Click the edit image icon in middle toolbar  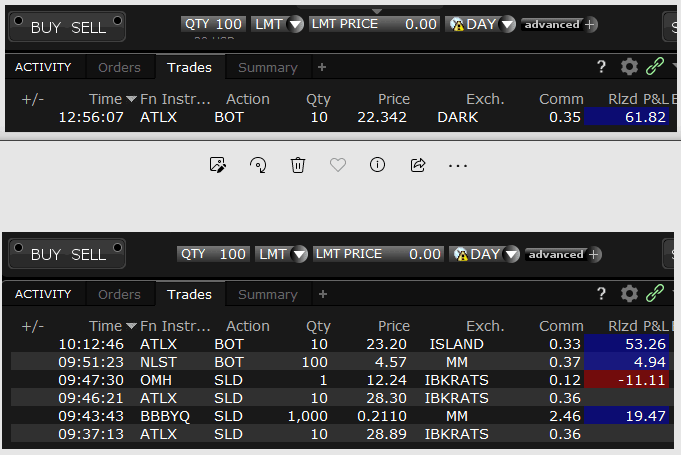[217, 165]
